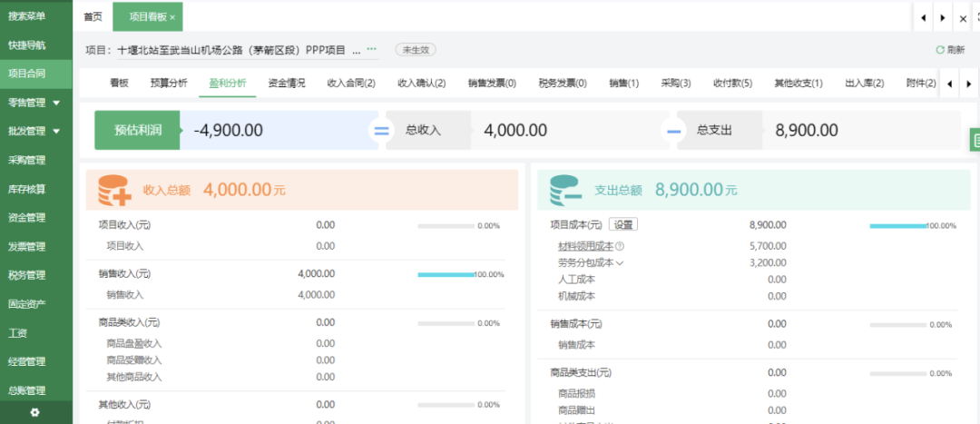Click the 预估利润 green label

(138, 130)
